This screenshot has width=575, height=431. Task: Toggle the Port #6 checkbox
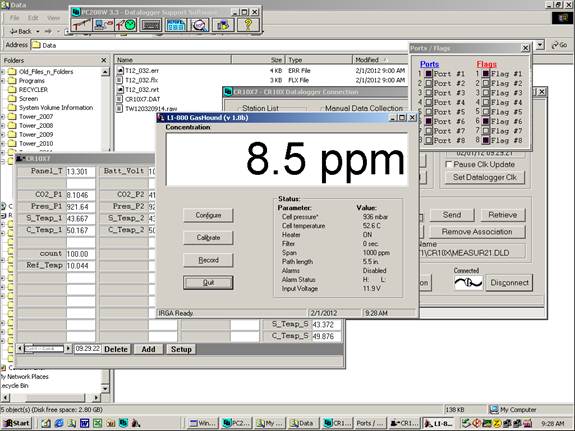[428, 121]
